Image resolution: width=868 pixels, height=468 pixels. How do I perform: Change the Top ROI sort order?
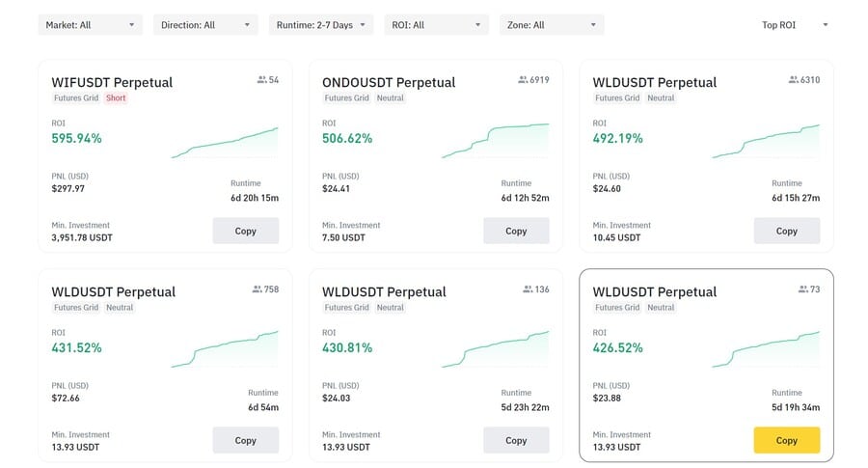tap(795, 25)
